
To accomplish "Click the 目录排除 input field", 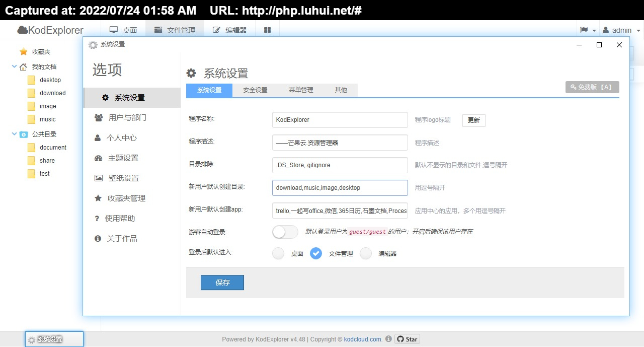I will (340, 165).
